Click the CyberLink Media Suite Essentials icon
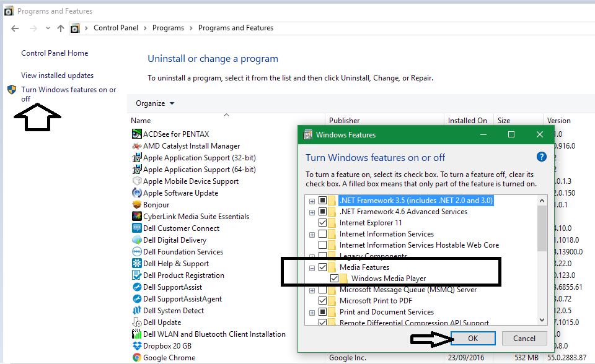Viewport: 595px width, 364px height. point(136,217)
